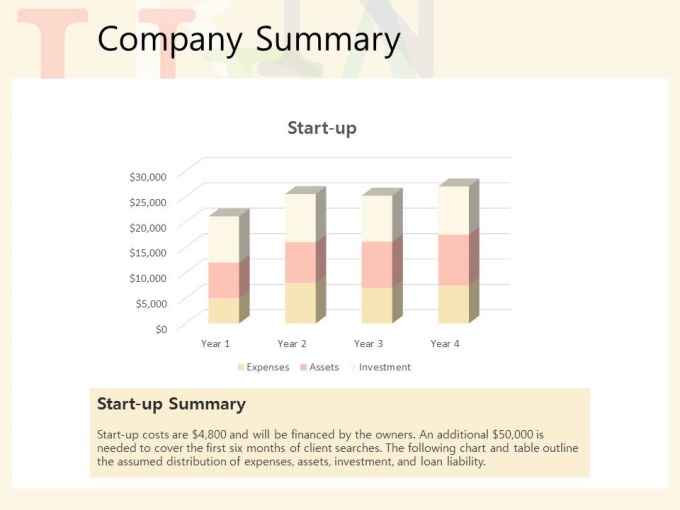Select the Year 1 Assets bar segment

224,280
